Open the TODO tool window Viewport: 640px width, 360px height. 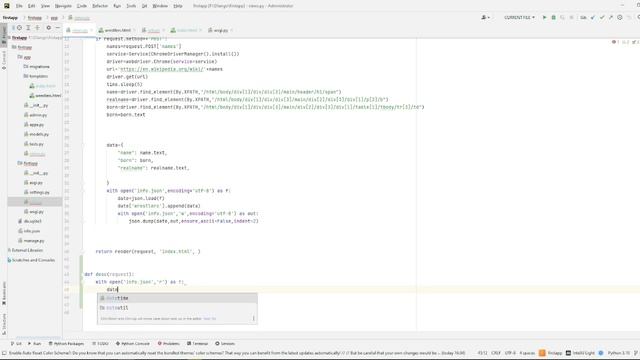[x=100, y=344]
